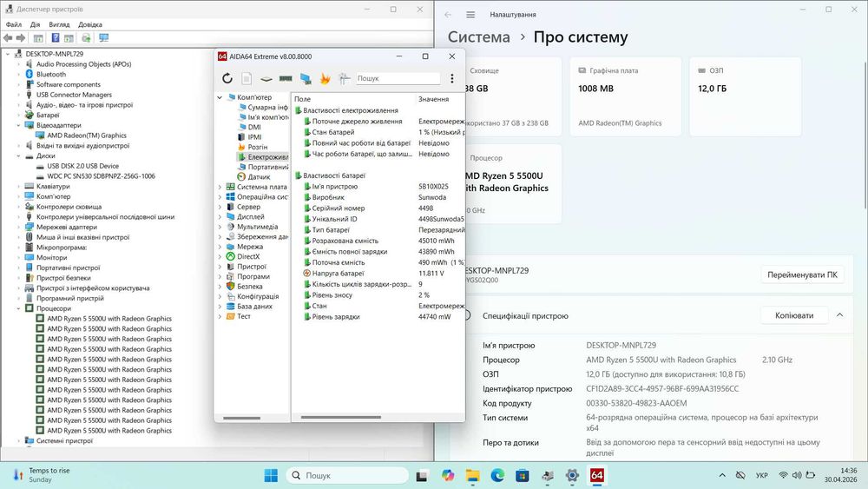The width and height of the screenshot is (868, 489).
Task: Click the taskbar Пошук search box
Action: point(348,475)
